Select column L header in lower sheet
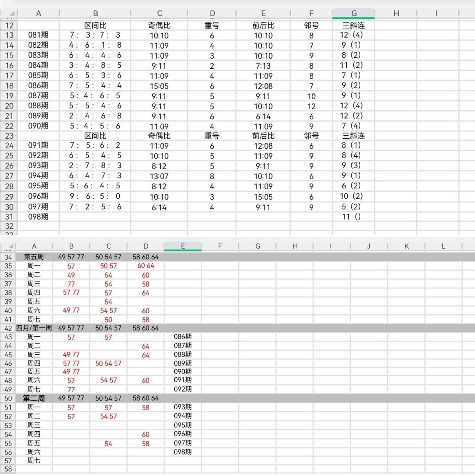Screen dimensions: 475x476 pyautogui.click(x=443, y=246)
